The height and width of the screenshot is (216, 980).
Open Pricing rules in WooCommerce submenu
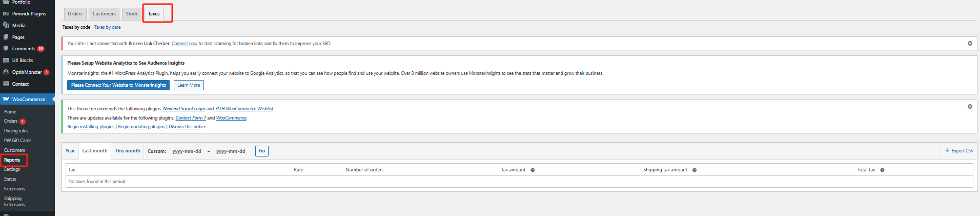click(x=16, y=131)
